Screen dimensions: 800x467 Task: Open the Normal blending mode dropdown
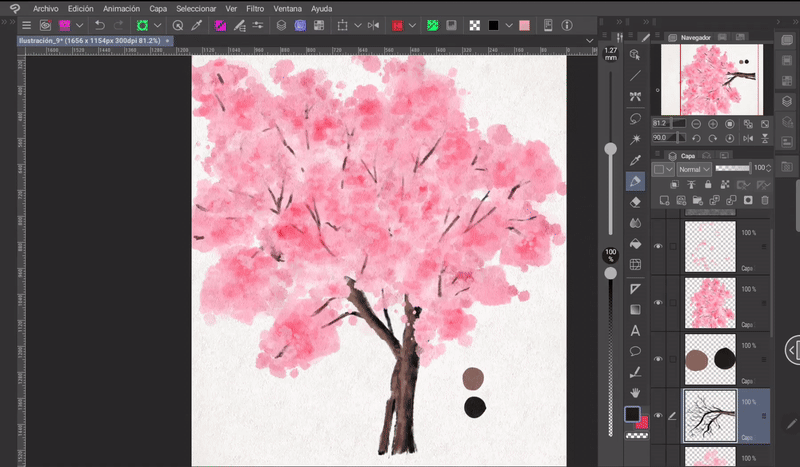(694, 170)
